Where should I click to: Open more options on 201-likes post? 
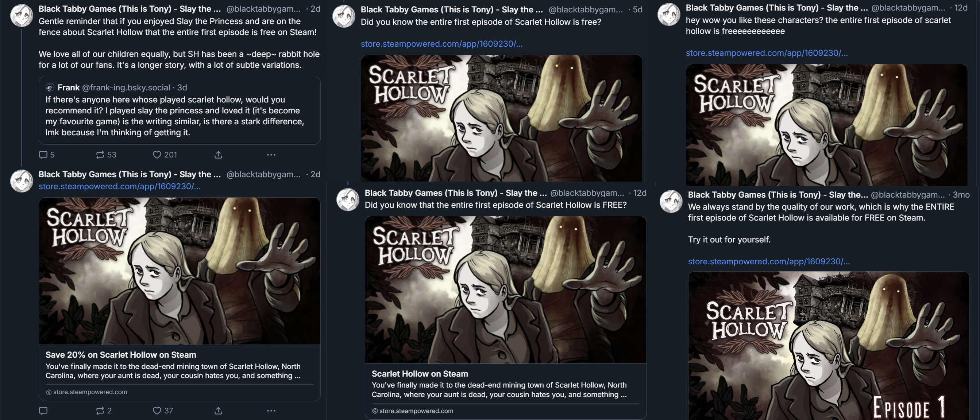point(271,155)
